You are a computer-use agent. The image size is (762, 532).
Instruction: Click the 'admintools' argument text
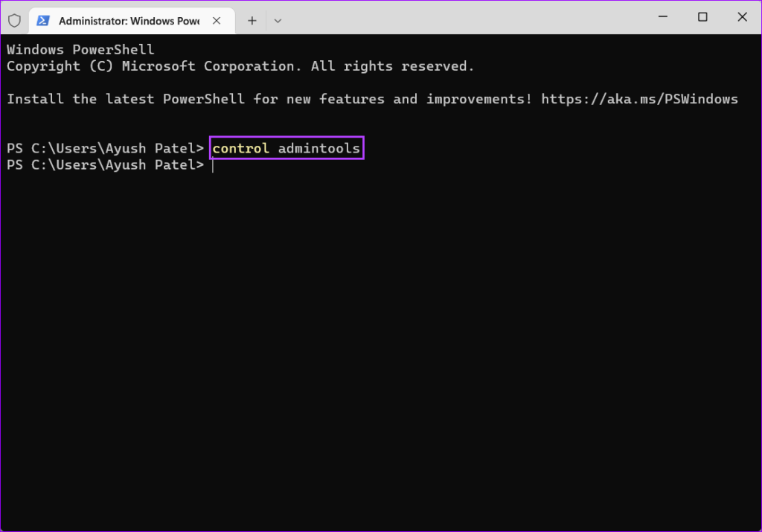tap(318, 149)
